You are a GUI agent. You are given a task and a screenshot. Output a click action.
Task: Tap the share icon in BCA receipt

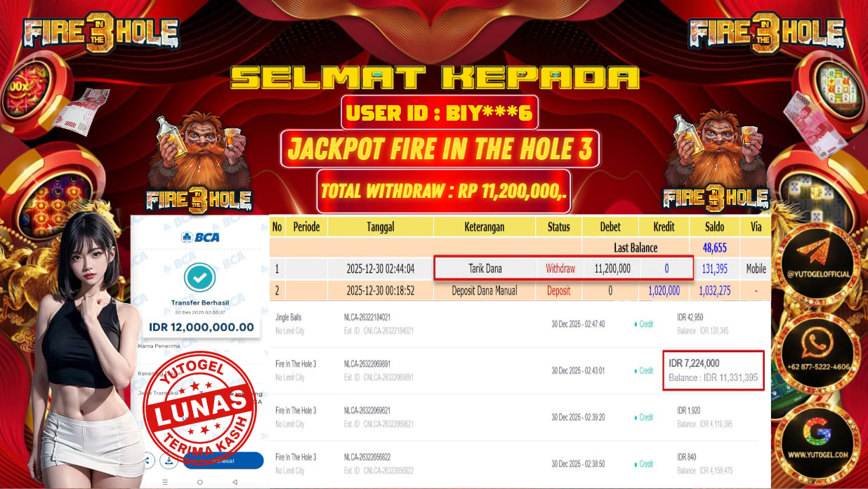(147, 461)
